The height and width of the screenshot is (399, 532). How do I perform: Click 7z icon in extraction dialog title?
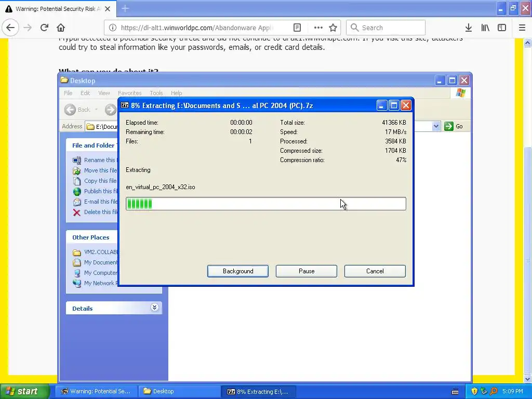(125, 105)
